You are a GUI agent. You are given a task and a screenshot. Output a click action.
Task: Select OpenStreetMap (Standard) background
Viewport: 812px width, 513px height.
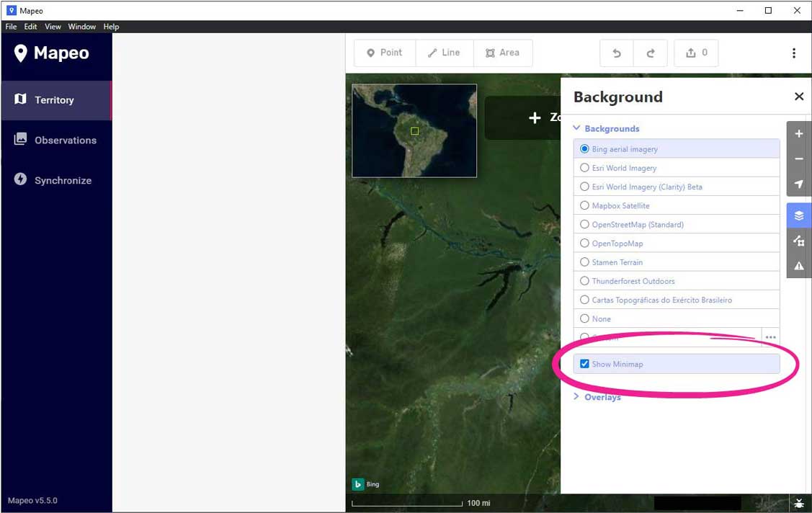(677, 225)
